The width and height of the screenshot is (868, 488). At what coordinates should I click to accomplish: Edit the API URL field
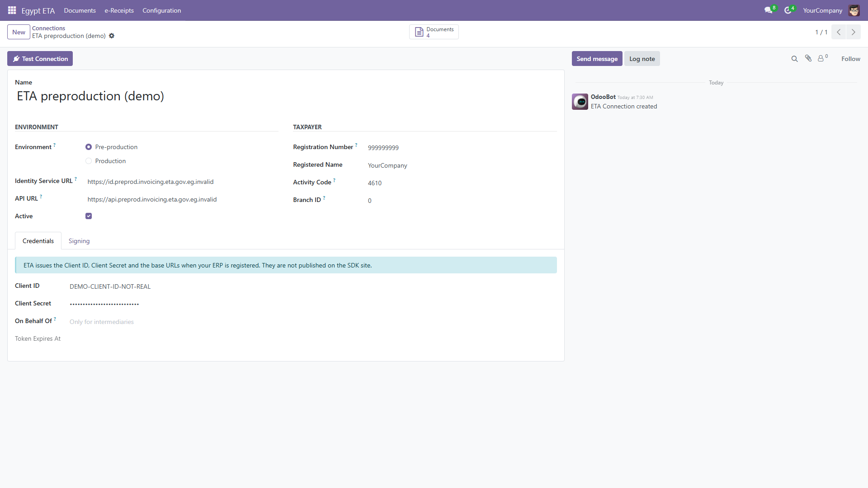[x=182, y=199]
